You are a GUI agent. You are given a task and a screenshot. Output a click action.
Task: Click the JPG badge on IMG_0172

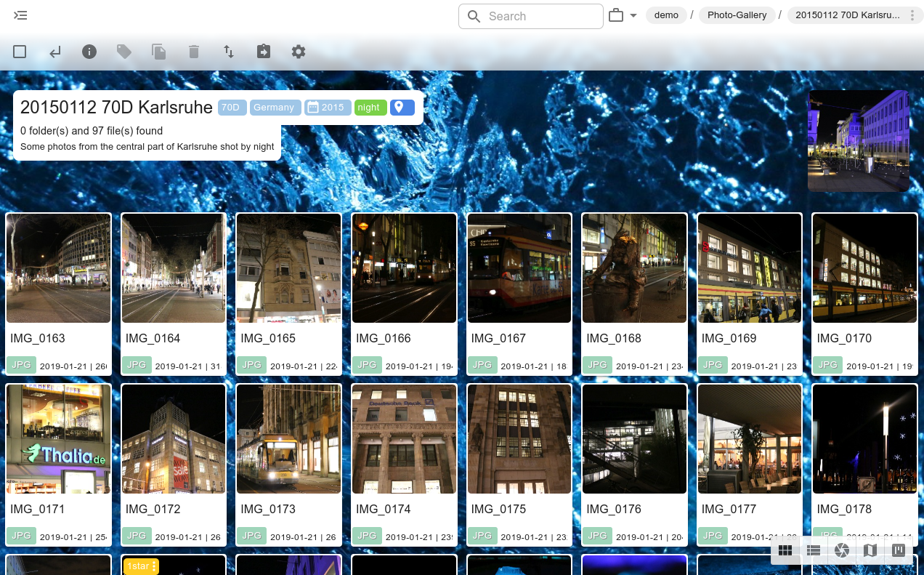137,536
